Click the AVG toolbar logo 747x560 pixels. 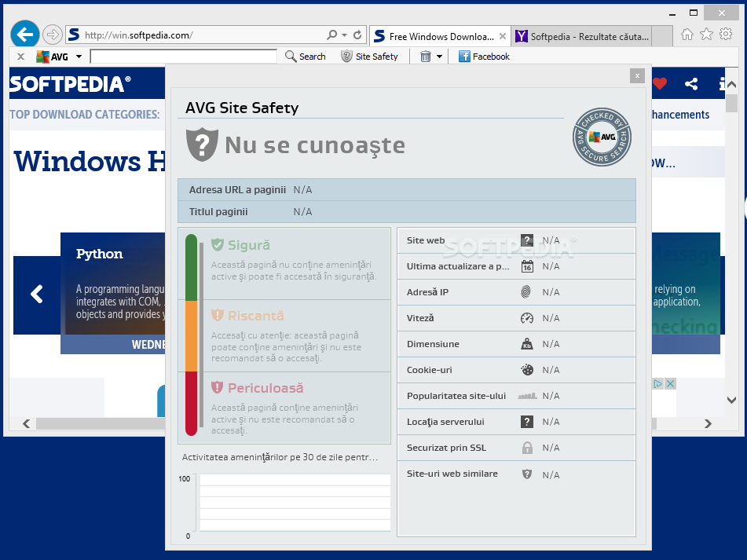53,57
